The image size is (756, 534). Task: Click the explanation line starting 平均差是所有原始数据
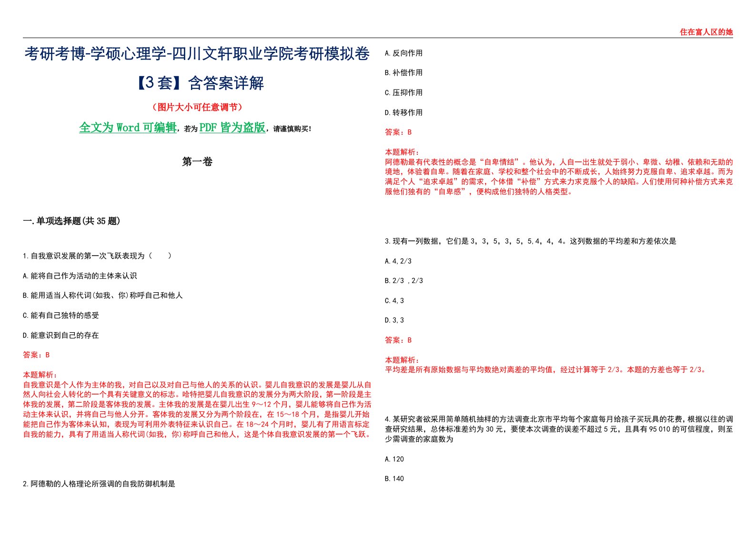point(546,370)
